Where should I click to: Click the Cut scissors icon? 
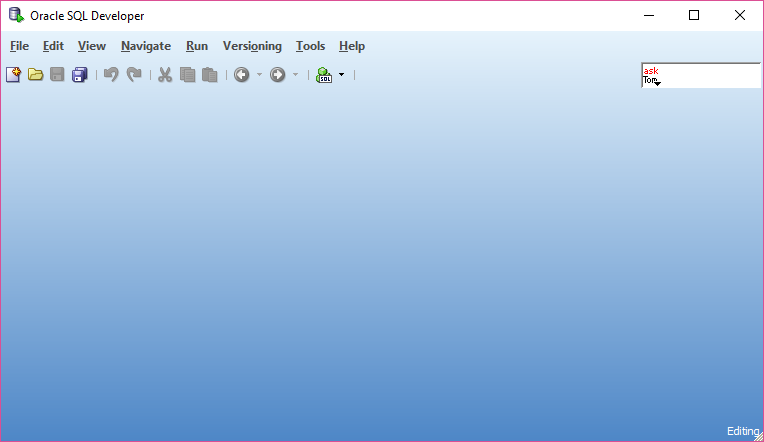tap(165, 75)
